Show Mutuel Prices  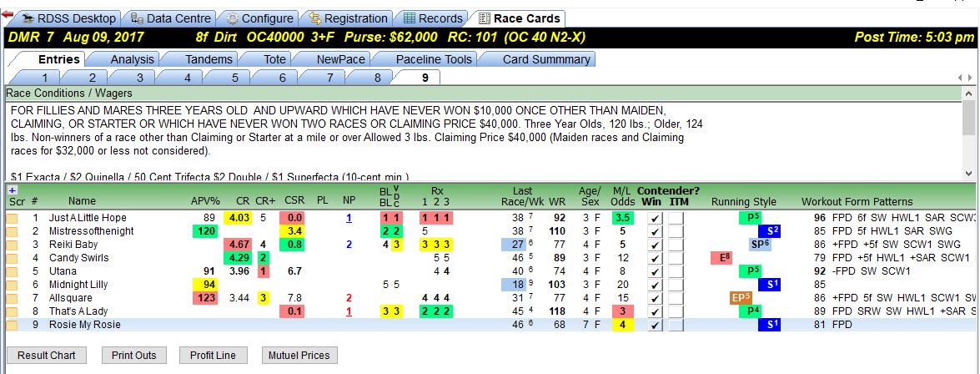click(299, 356)
